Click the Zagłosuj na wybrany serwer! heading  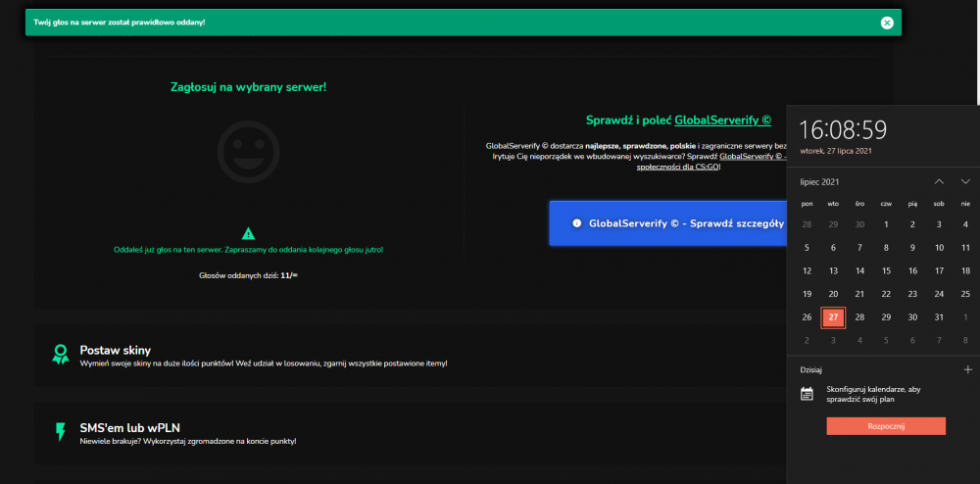248,87
